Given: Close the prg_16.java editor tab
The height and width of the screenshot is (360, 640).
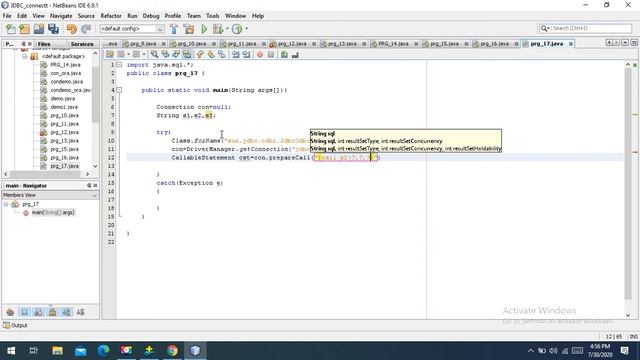Looking at the screenshot, I should [516, 44].
